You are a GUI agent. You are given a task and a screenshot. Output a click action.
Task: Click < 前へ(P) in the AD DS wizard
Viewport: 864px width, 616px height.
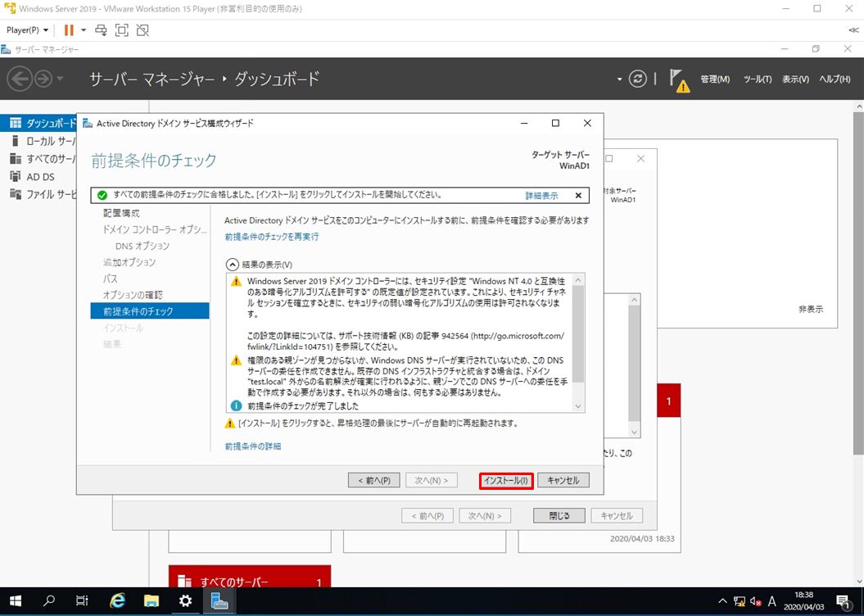pyautogui.click(x=374, y=481)
